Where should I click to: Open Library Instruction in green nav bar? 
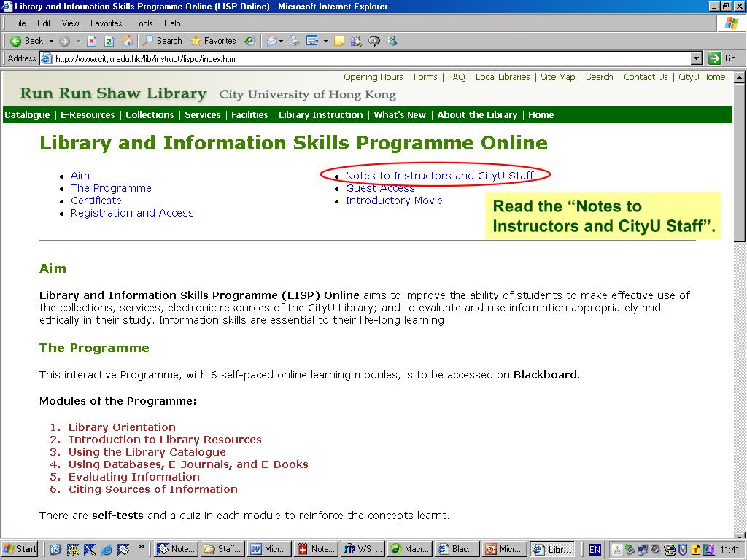coord(321,114)
